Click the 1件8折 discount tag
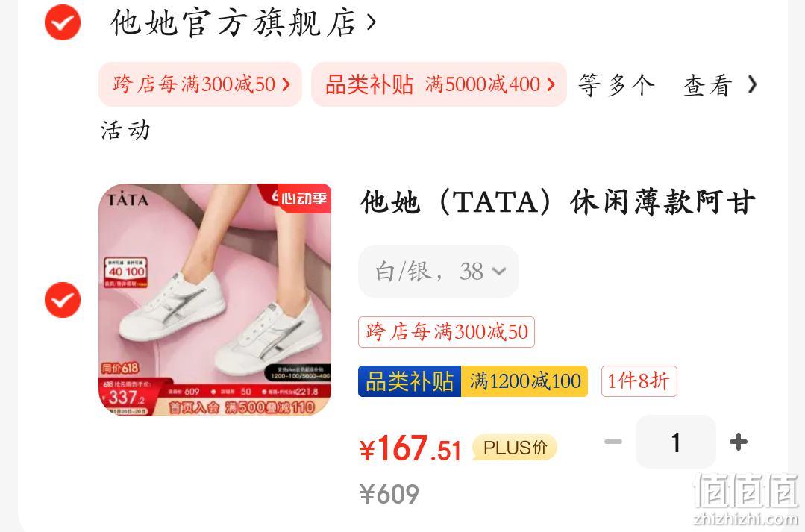This screenshot has width=805, height=532. click(639, 381)
